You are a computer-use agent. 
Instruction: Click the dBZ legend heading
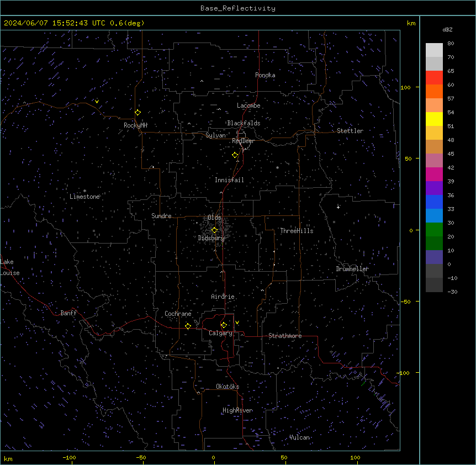447,29
